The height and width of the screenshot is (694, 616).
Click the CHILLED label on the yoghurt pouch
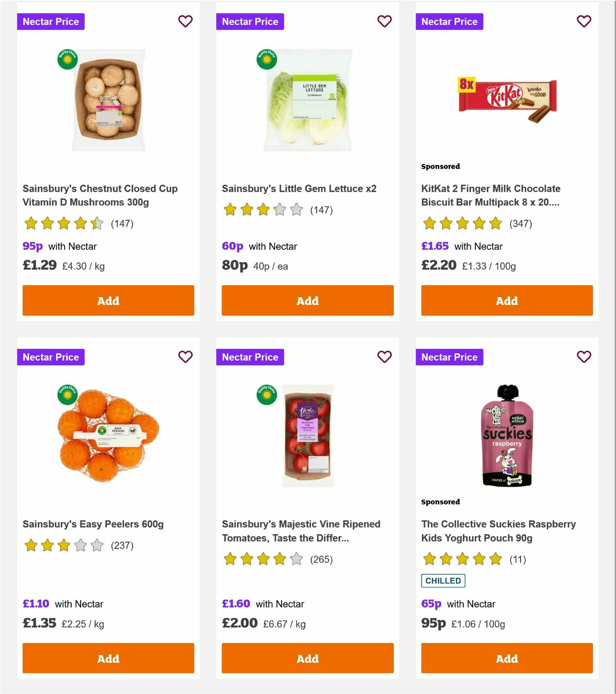[444, 580]
